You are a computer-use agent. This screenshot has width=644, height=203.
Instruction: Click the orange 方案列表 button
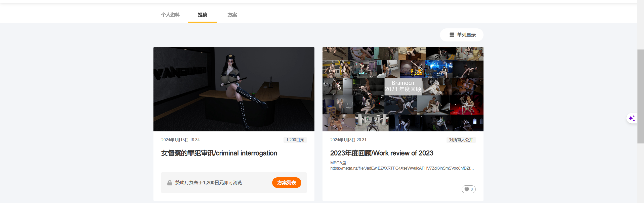[x=287, y=183]
